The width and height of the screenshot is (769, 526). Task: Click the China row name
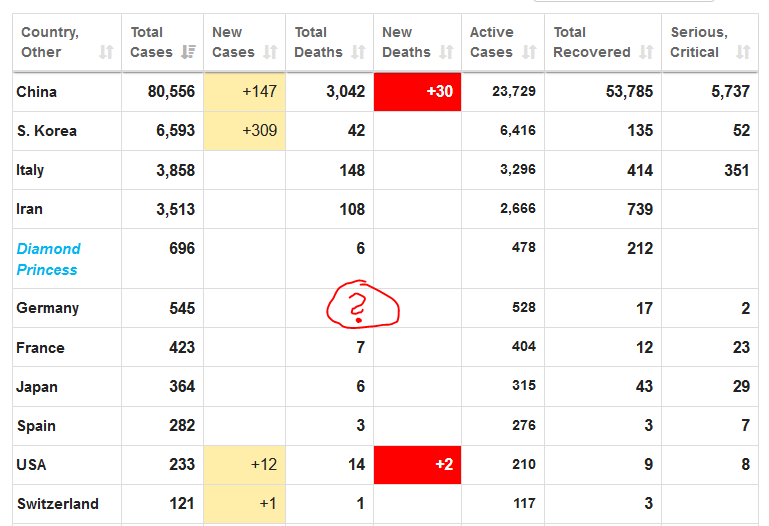point(37,92)
